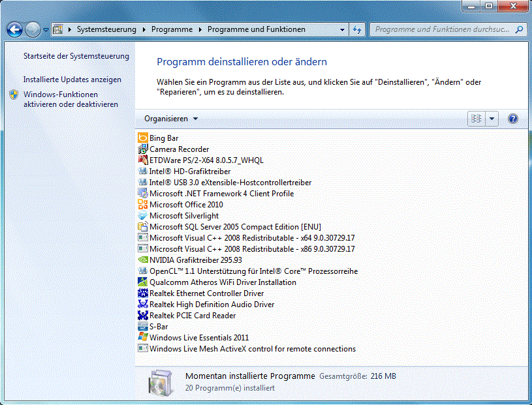Click the Camera Recorder program icon
Image resolution: width=532 pixels, height=405 pixels.
click(x=143, y=149)
